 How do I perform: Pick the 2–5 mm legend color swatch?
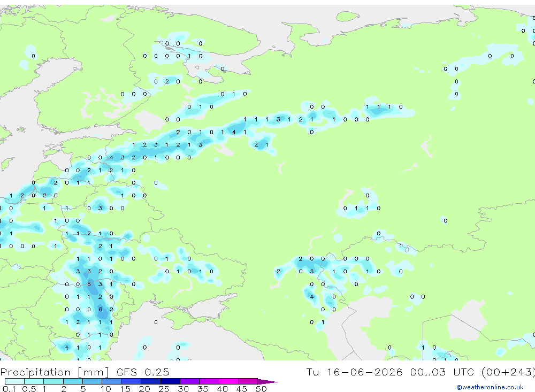[73, 381]
